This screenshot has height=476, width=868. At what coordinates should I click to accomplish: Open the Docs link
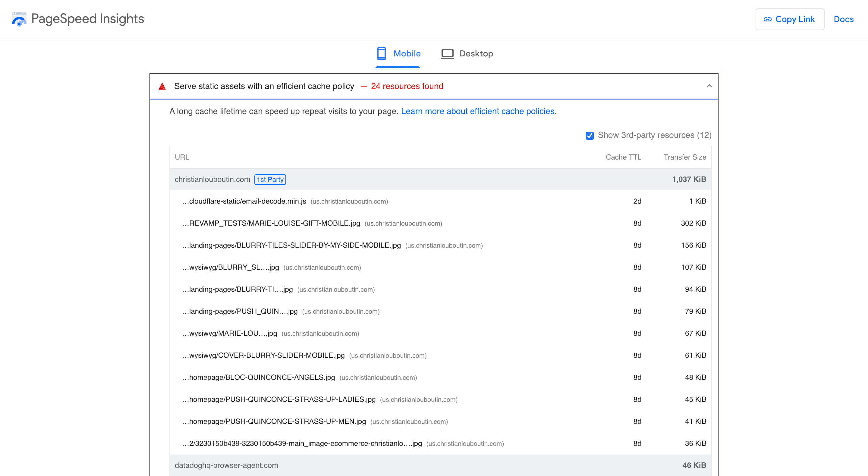(843, 19)
